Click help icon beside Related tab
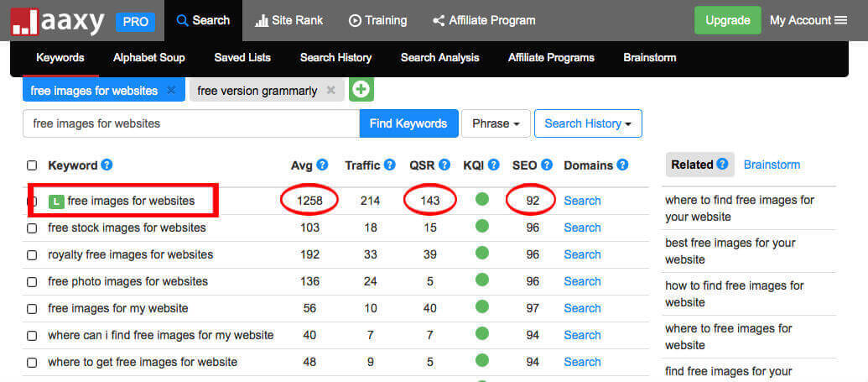The width and height of the screenshot is (868, 382). point(723,165)
